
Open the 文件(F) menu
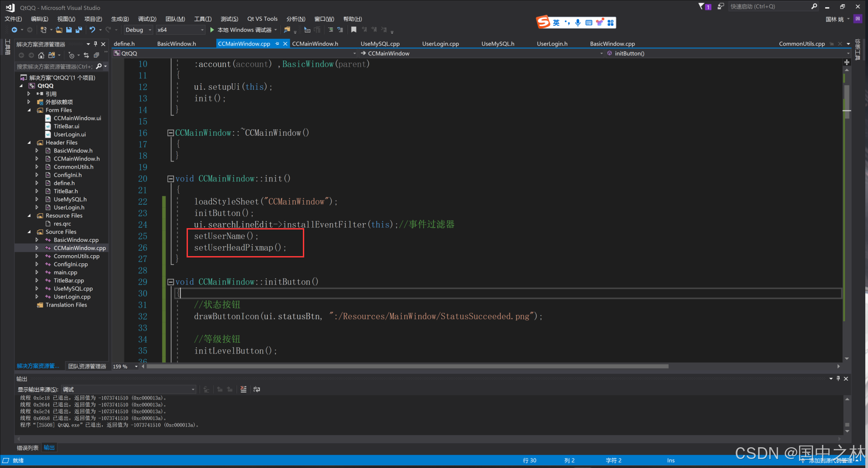tap(13, 18)
